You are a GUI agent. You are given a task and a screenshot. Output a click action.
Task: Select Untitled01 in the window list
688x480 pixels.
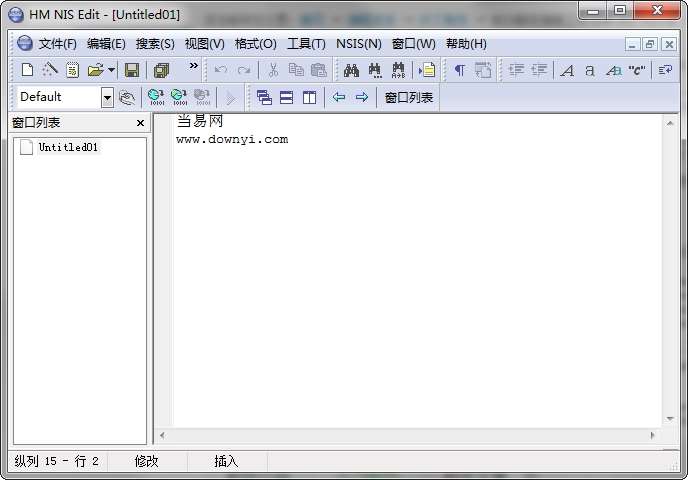(x=68, y=147)
